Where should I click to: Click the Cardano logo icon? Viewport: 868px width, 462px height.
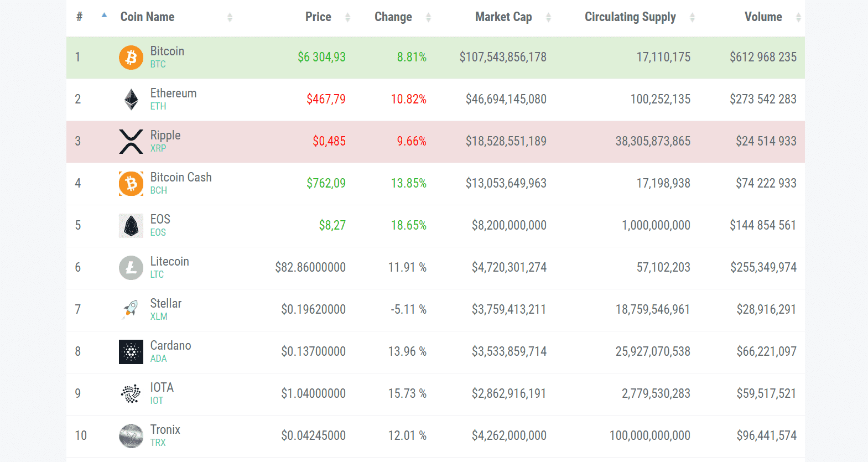[x=131, y=352]
